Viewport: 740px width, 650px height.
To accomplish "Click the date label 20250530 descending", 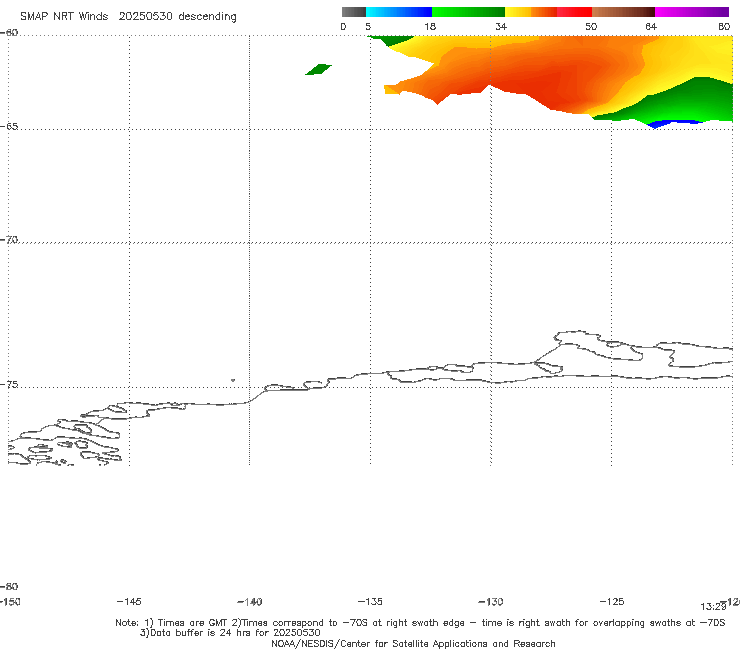I will coord(177,17).
